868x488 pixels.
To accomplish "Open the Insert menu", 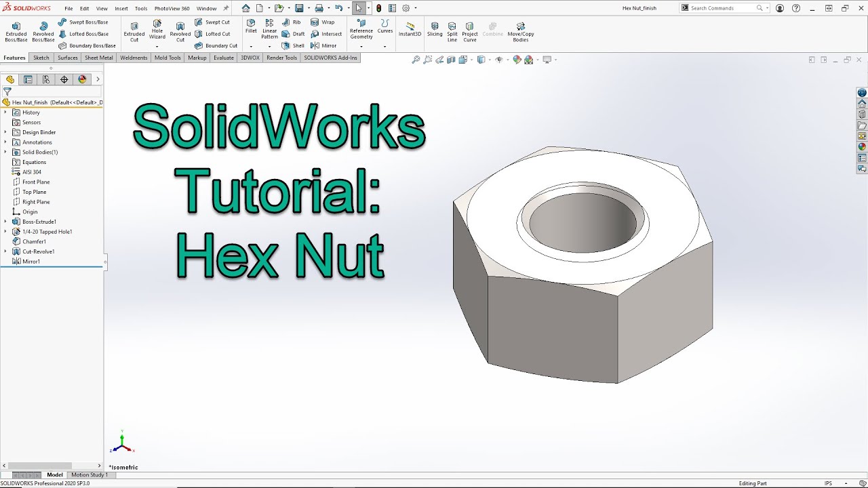I will 121,9.
